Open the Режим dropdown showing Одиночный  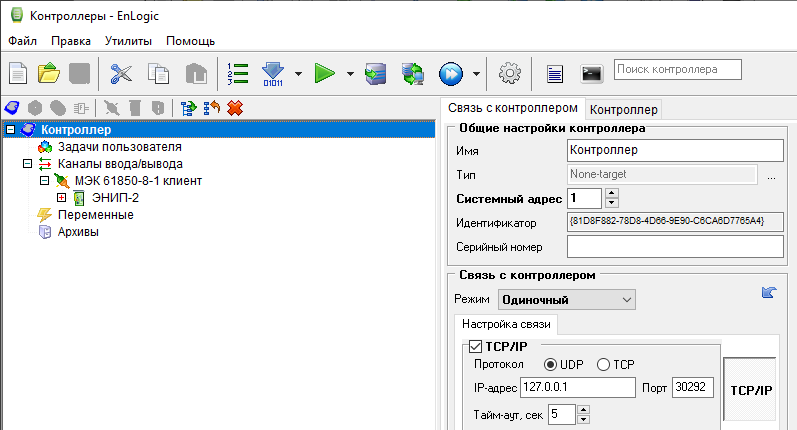(x=567, y=299)
